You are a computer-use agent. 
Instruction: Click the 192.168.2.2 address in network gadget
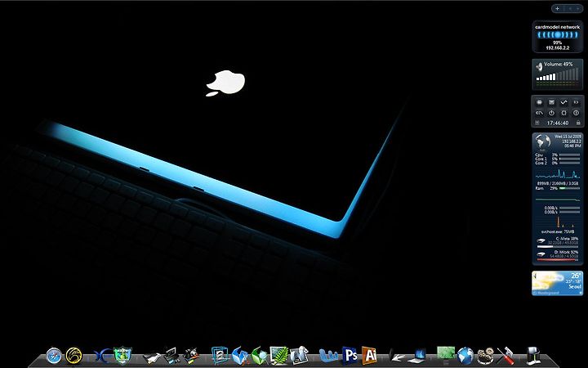click(x=557, y=48)
